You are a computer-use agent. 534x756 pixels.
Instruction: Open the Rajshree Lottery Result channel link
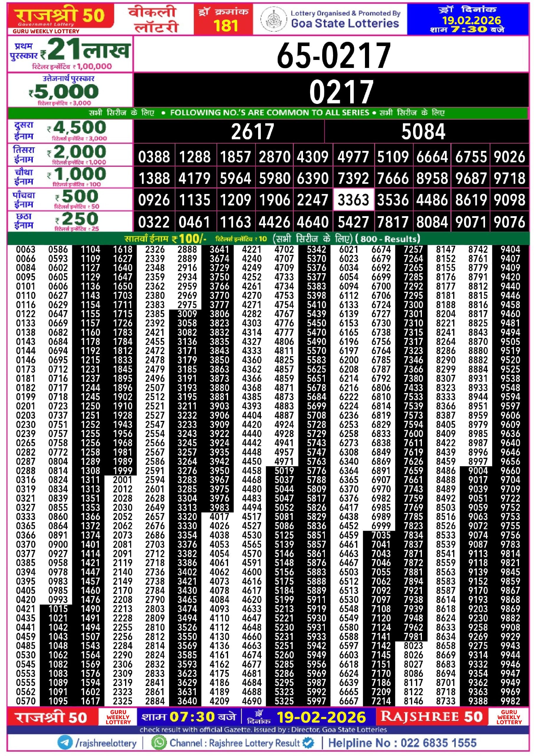pyautogui.click(x=234, y=743)
